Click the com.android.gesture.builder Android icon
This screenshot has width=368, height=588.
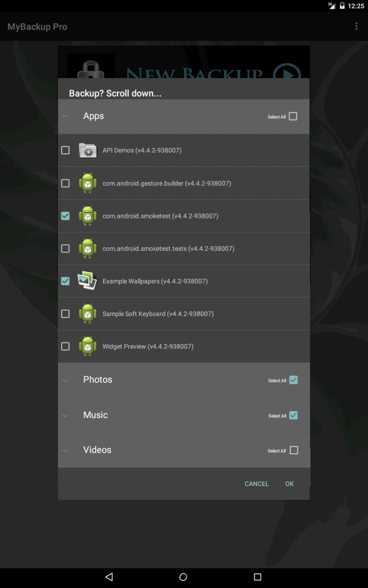[x=88, y=183]
